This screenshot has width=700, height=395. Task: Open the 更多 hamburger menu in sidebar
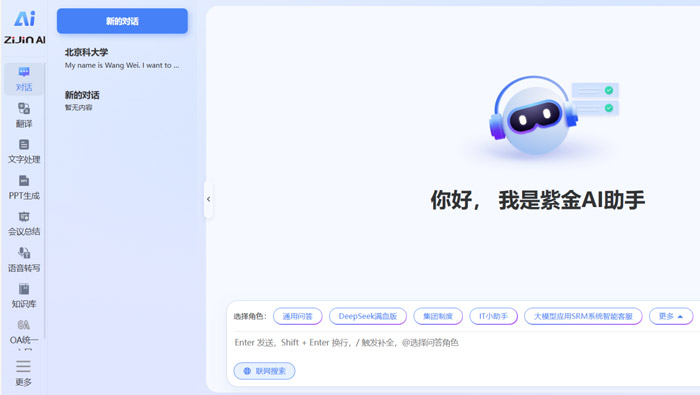click(23, 373)
